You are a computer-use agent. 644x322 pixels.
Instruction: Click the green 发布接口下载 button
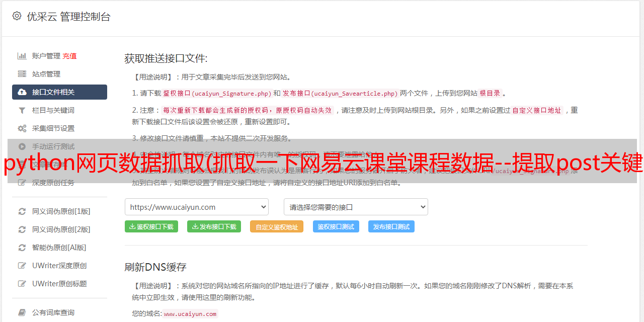point(214,226)
